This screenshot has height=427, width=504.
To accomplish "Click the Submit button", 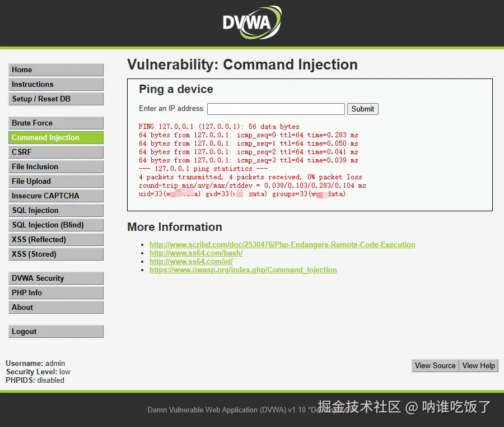I will pyautogui.click(x=362, y=109).
